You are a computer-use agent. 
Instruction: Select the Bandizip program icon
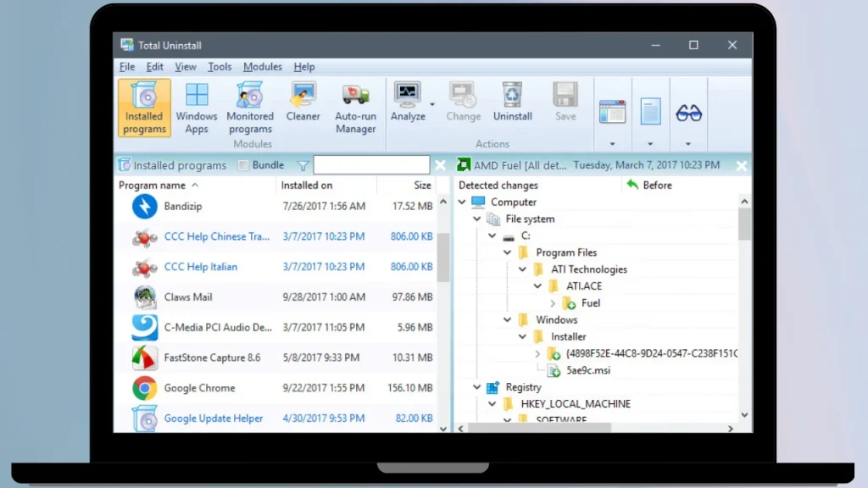(144, 207)
